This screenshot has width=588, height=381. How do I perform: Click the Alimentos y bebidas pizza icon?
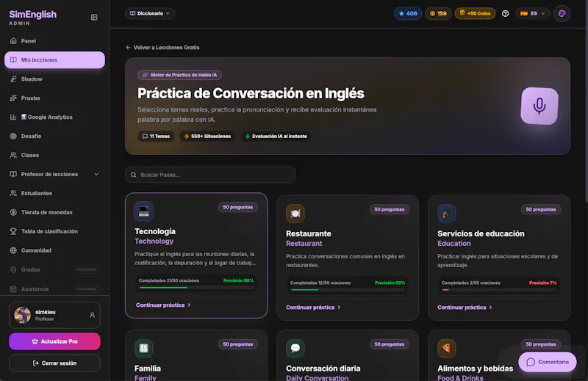pyautogui.click(x=447, y=349)
